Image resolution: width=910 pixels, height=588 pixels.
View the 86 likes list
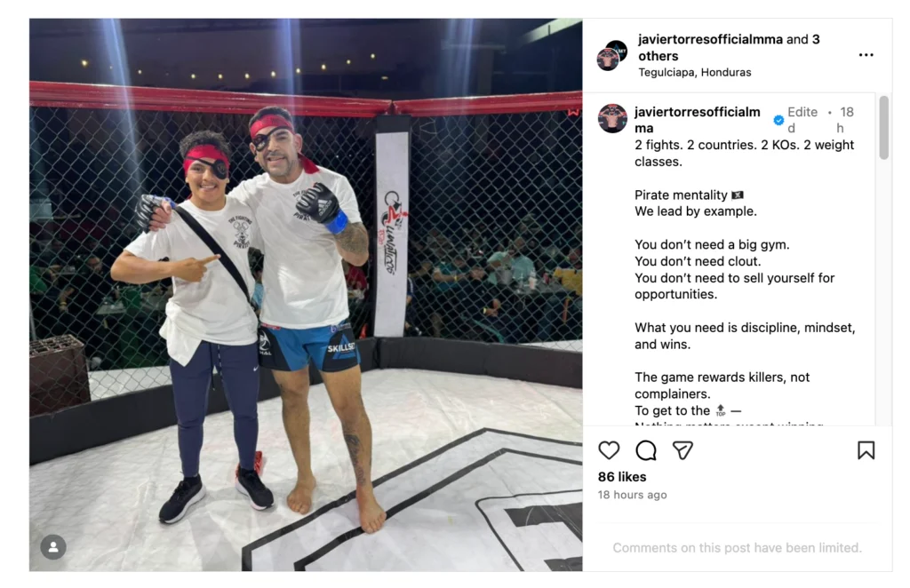pyautogui.click(x=622, y=477)
